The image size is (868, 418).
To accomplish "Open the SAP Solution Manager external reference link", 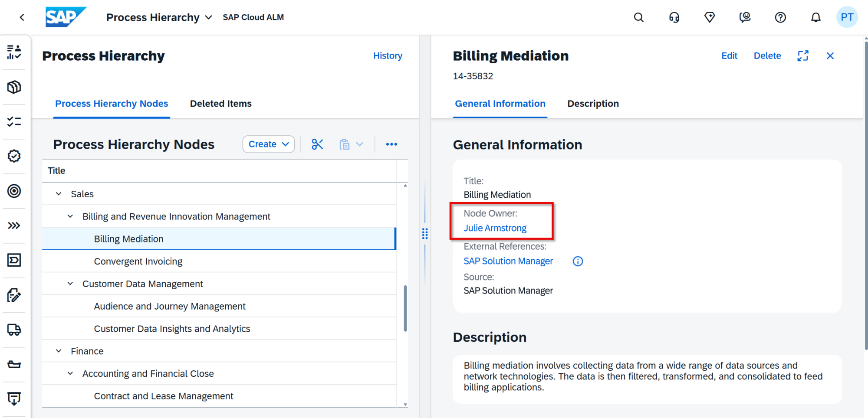I will pos(508,261).
